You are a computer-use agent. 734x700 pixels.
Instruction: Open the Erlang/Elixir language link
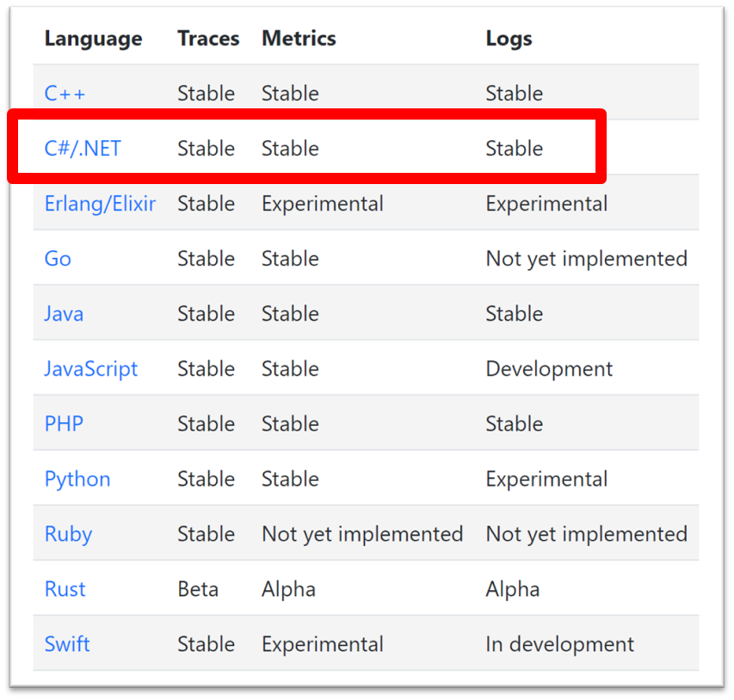100,204
